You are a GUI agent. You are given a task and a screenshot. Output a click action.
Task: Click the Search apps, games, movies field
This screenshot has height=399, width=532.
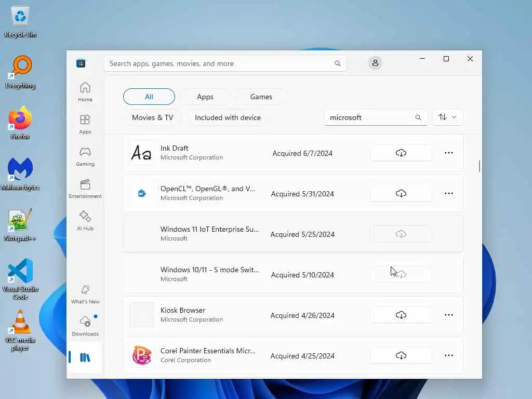(x=225, y=63)
